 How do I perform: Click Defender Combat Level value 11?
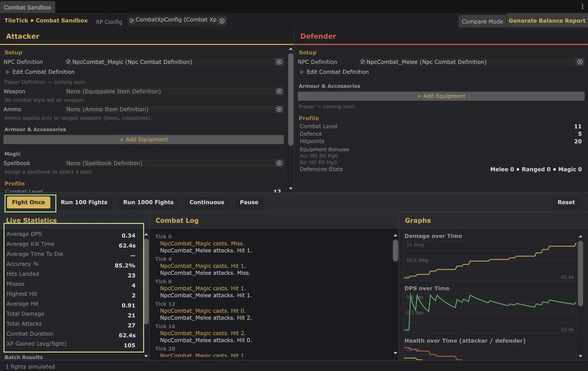(578, 127)
